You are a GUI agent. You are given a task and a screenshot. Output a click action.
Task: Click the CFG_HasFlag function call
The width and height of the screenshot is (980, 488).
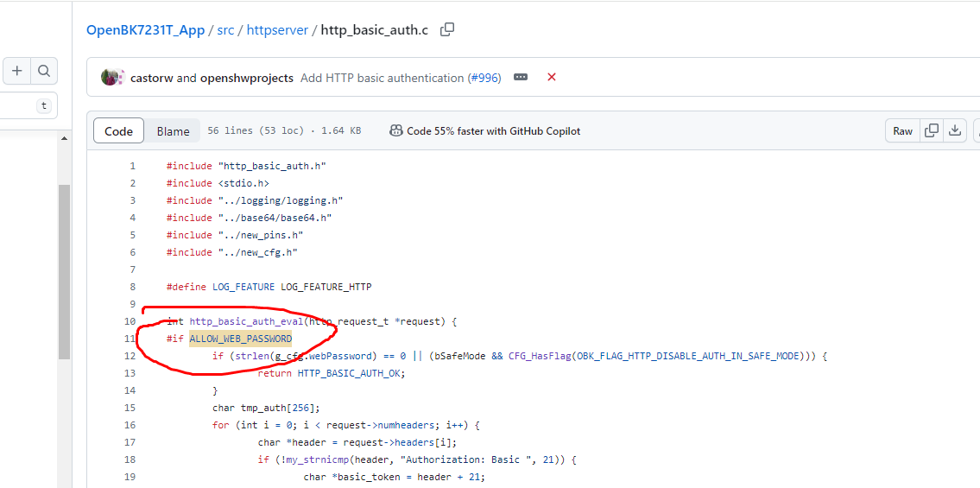(x=540, y=356)
